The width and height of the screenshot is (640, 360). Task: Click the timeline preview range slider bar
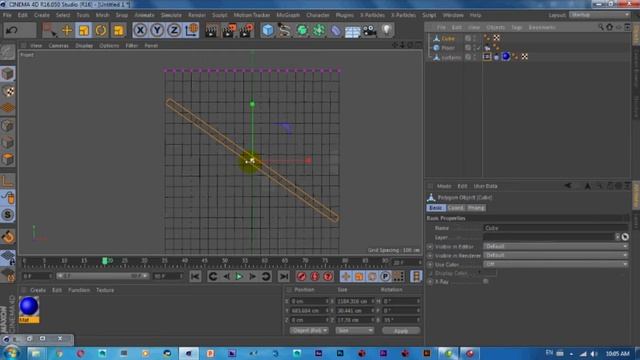coord(102,276)
